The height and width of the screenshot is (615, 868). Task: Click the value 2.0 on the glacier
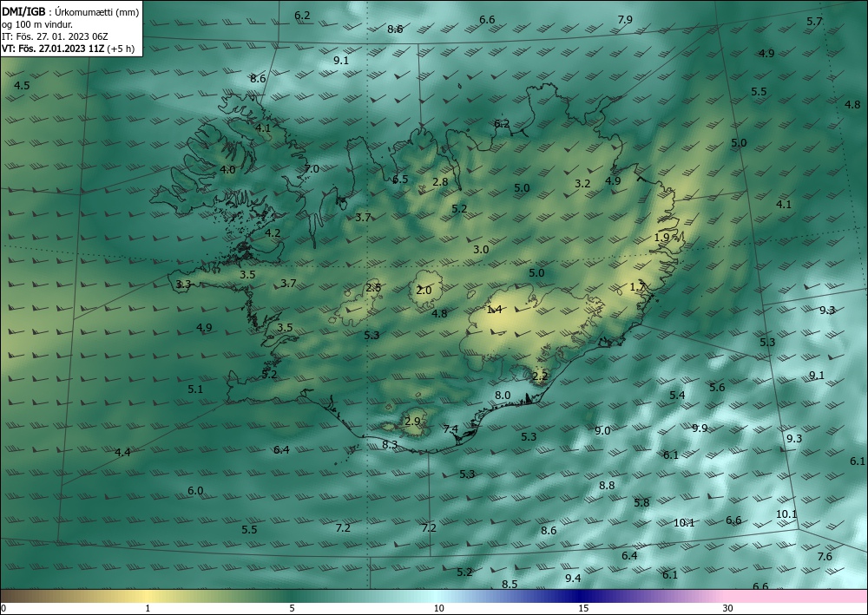pos(424,290)
